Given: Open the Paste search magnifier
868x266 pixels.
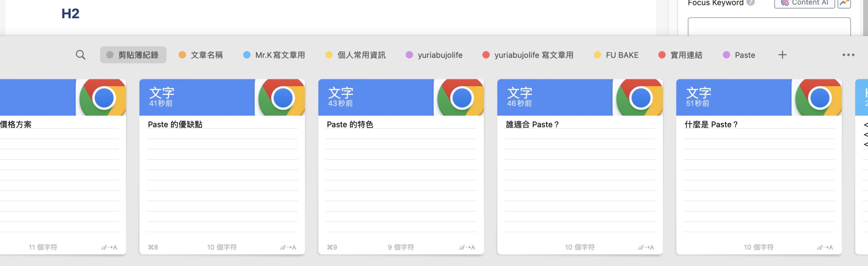Looking at the screenshot, I should pos(80,55).
